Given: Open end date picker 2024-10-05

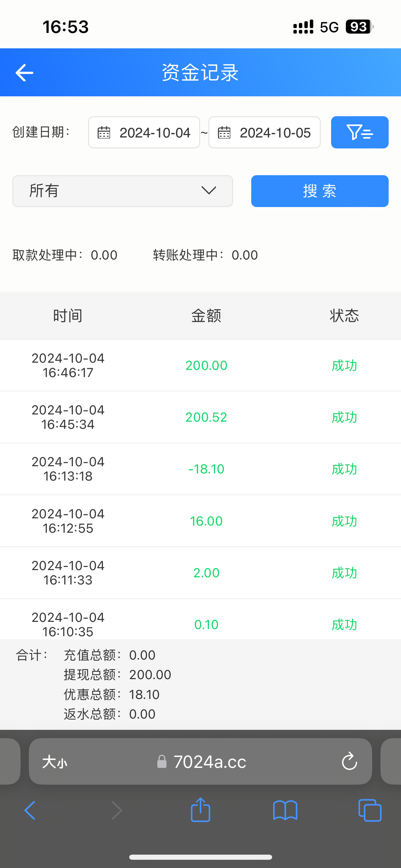Looking at the screenshot, I should [275, 133].
